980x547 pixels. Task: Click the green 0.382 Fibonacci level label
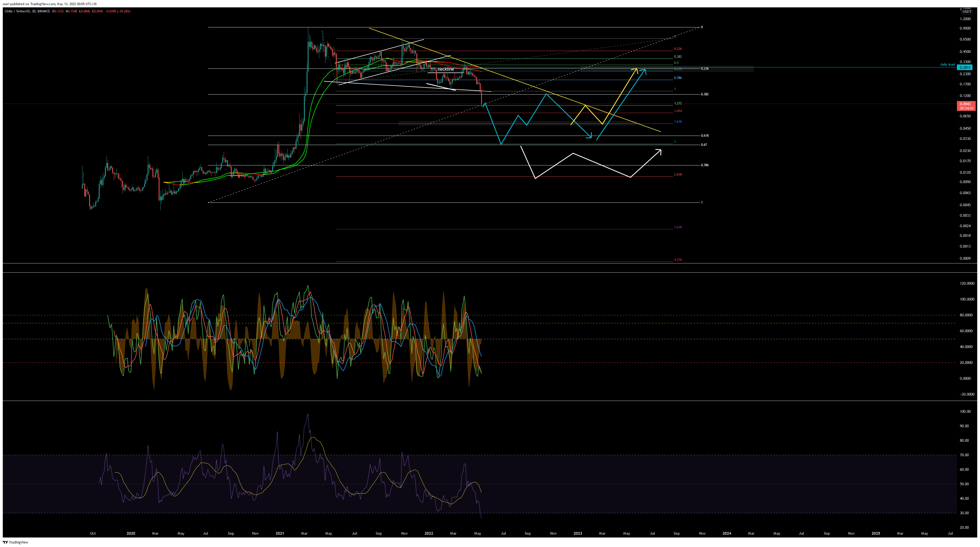point(678,57)
